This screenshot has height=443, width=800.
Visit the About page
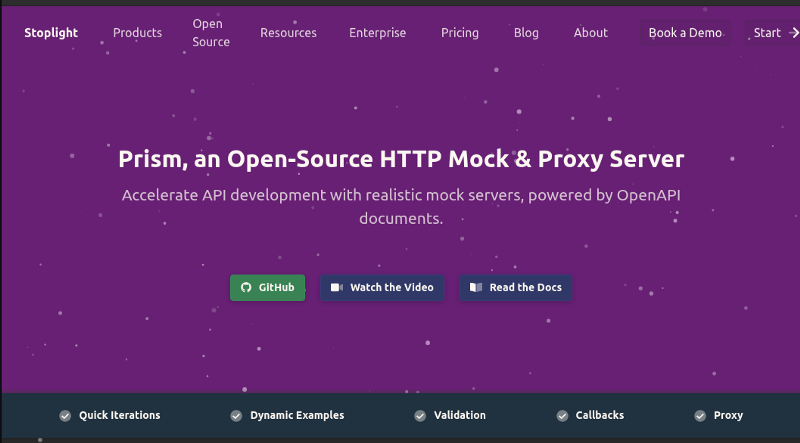pyautogui.click(x=590, y=33)
